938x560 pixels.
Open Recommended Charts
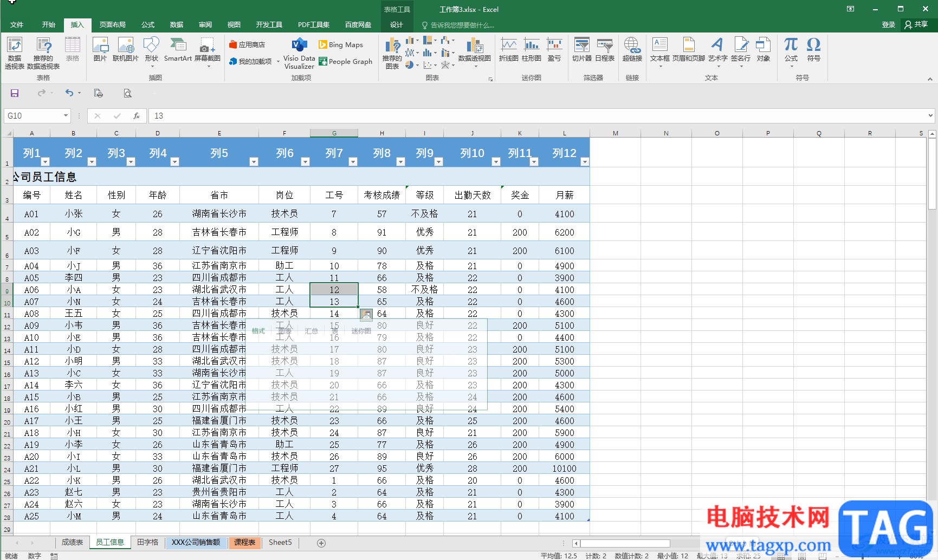coord(392,53)
